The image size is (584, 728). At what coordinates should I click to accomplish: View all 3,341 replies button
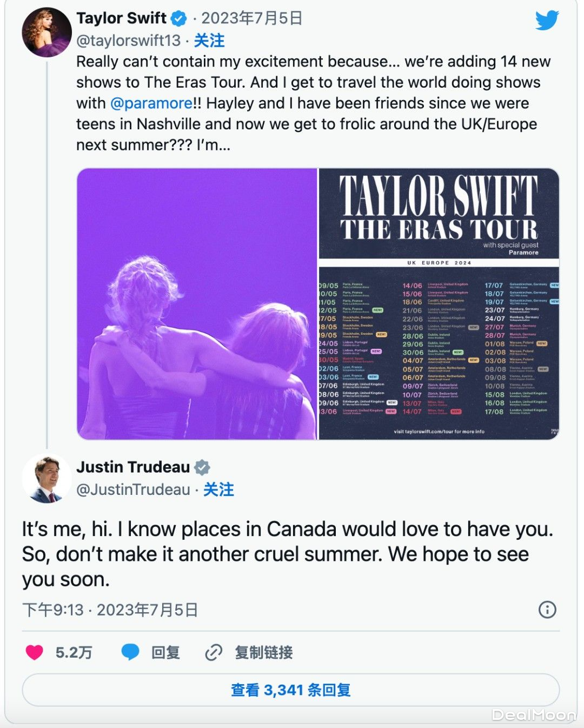pos(290,690)
